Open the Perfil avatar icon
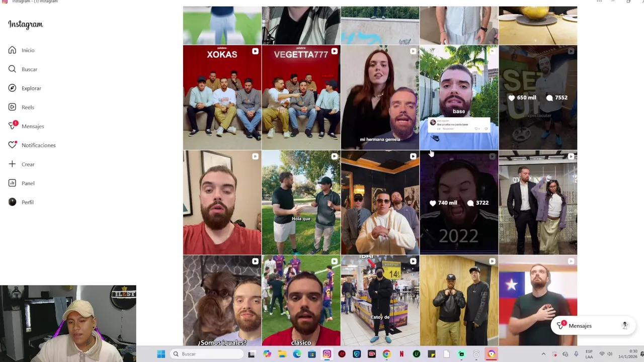The height and width of the screenshot is (362, 644). click(x=12, y=202)
